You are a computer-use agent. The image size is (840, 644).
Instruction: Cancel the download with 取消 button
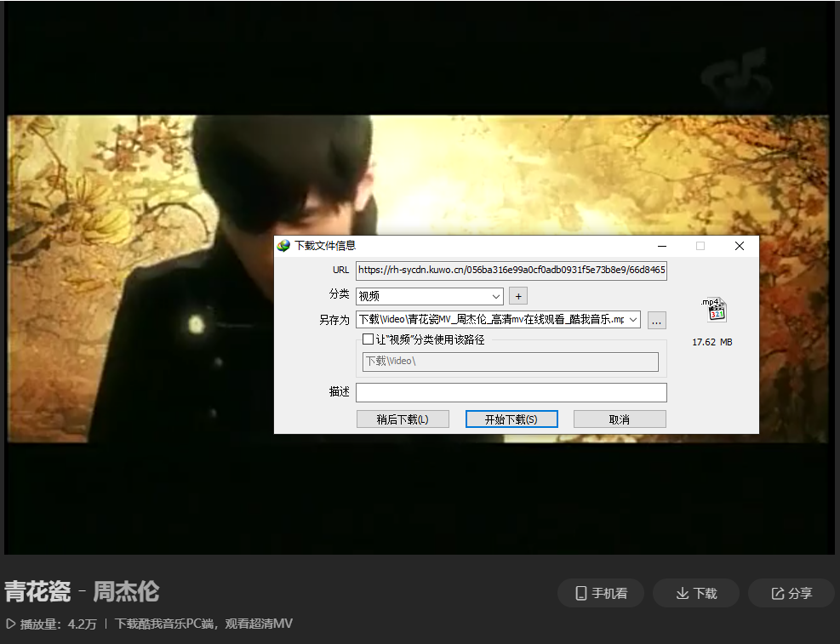[x=620, y=419]
